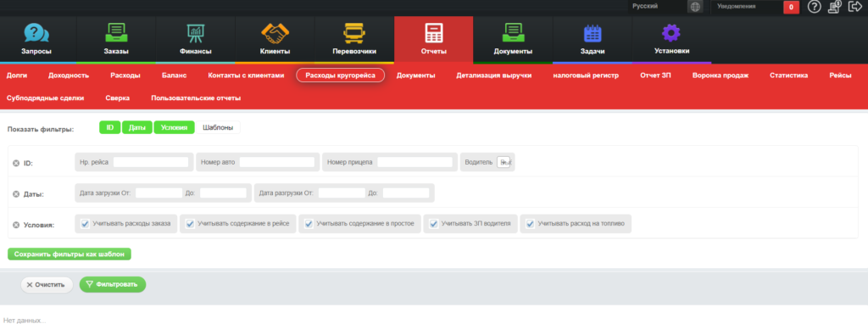Open the Финансы section icon
Screen dimensions: 868x335
pyautogui.click(x=196, y=33)
